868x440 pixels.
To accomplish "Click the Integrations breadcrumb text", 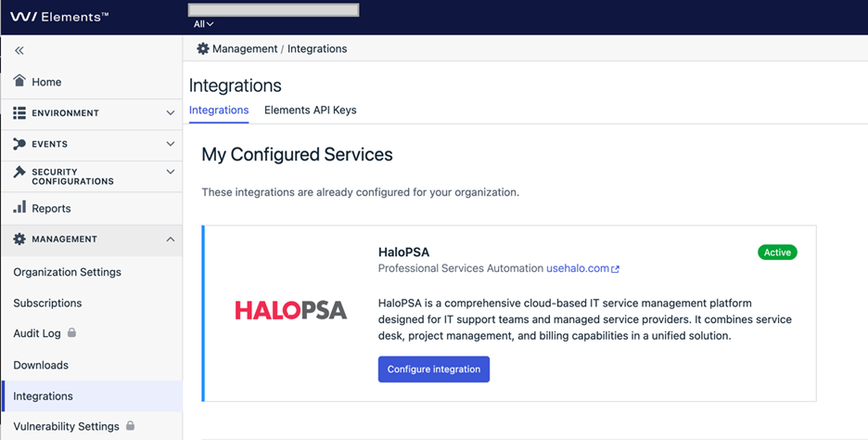I will (317, 49).
